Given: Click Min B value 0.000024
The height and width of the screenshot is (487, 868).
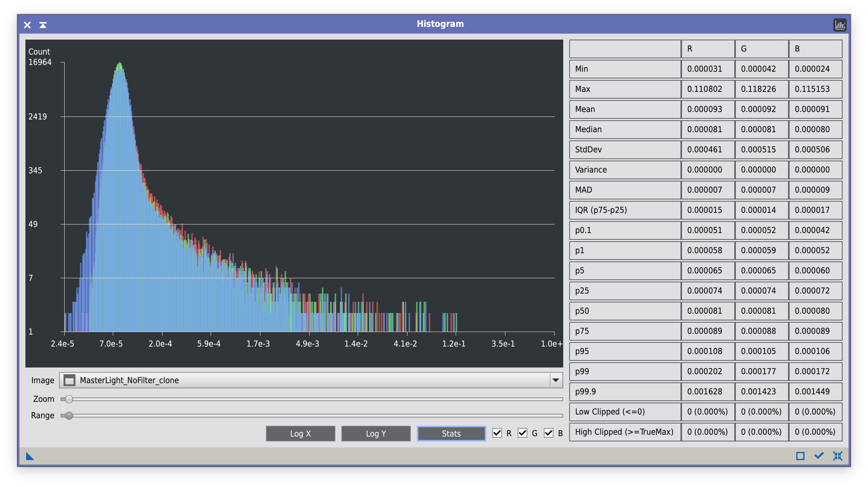Looking at the screenshot, I should (x=815, y=69).
